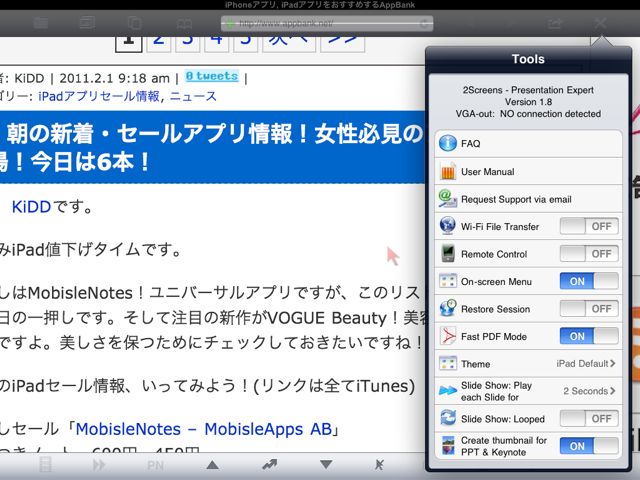Select Request Support via email
Screen dimensions: 640x480
tap(529, 199)
